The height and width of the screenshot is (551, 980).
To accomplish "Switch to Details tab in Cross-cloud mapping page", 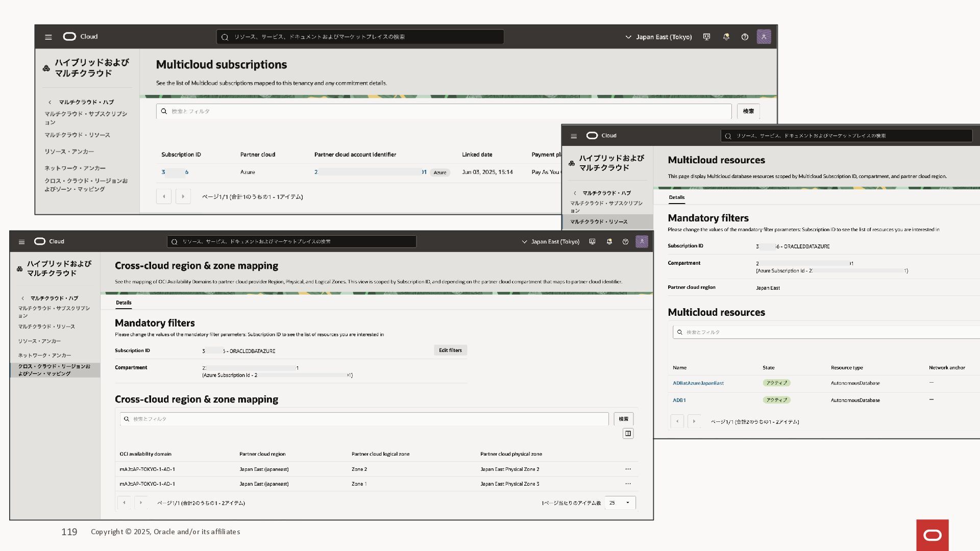I will point(124,303).
